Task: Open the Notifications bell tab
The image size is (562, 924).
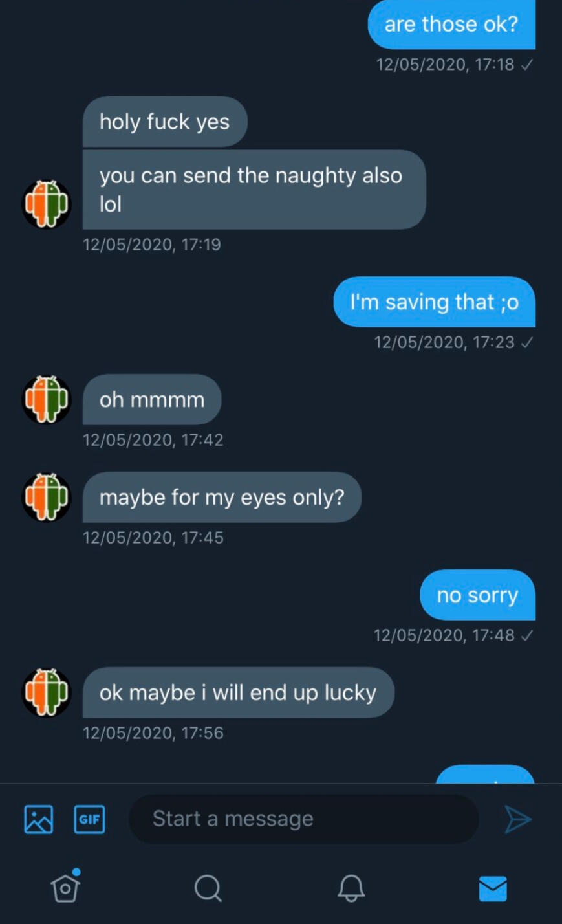Action: (351, 888)
